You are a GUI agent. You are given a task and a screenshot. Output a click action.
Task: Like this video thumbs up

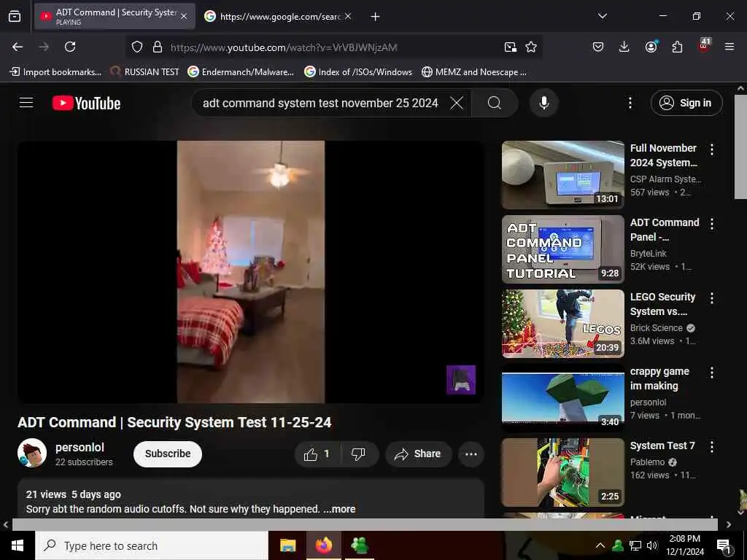click(317, 454)
